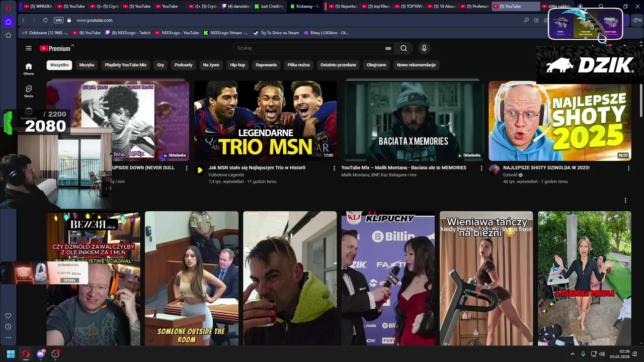Open NEEXcsgo - Twitch bookmark
This screenshot has height=362, width=644.
coord(128,33)
